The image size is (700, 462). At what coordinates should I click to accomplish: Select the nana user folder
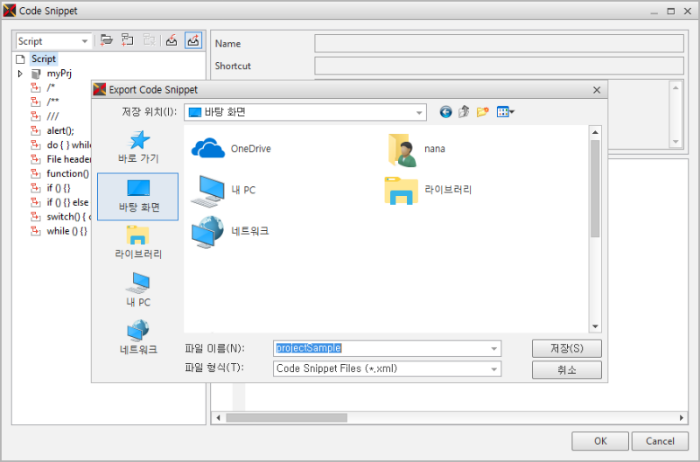tap(420, 148)
